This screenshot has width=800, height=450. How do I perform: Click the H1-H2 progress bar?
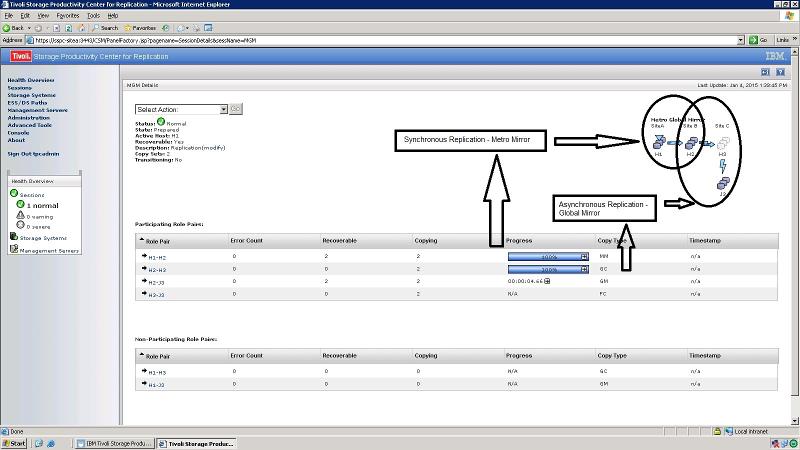(547, 256)
